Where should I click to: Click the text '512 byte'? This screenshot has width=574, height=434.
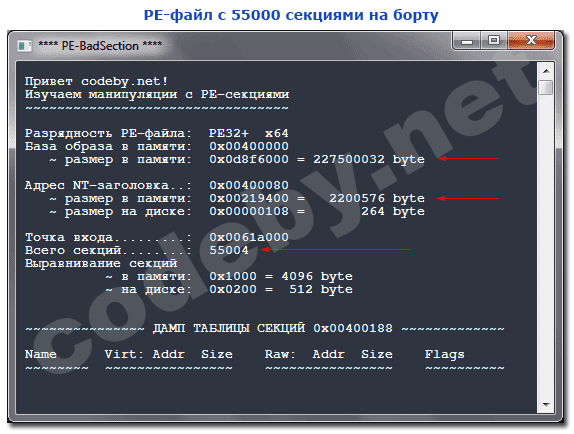pos(321,289)
